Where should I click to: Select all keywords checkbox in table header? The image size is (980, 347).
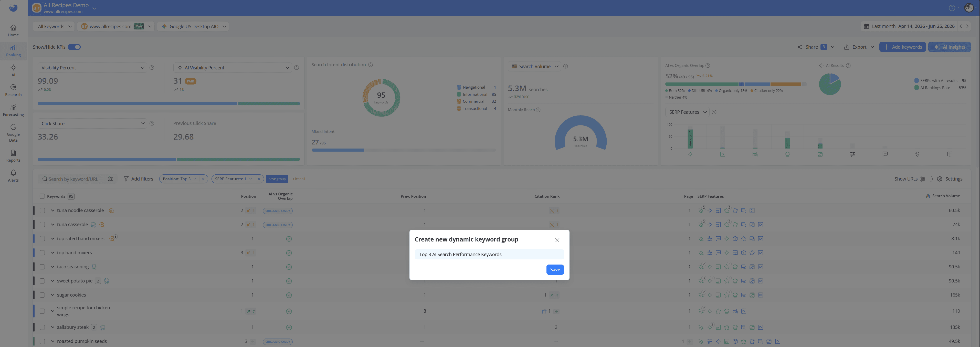click(x=42, y=196)
